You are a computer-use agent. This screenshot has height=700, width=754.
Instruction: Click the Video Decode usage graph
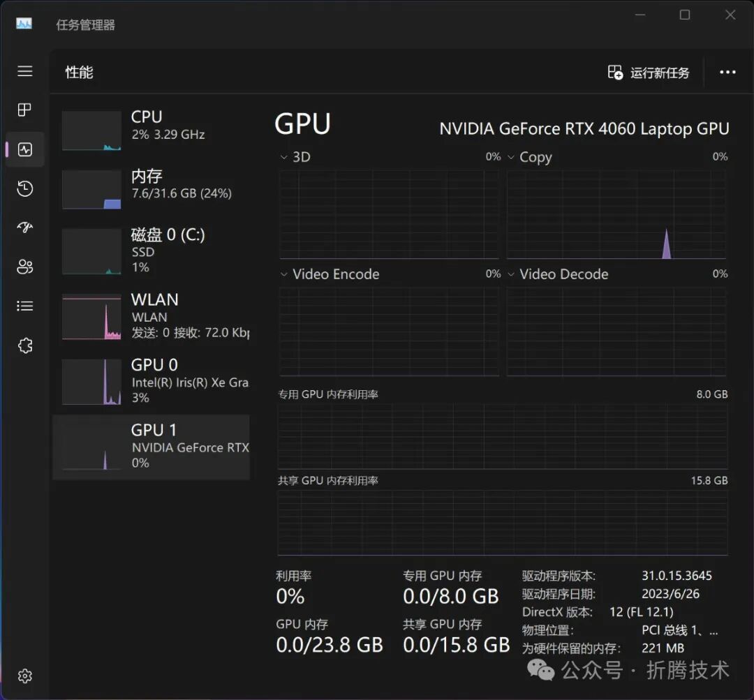coord(616,332)
